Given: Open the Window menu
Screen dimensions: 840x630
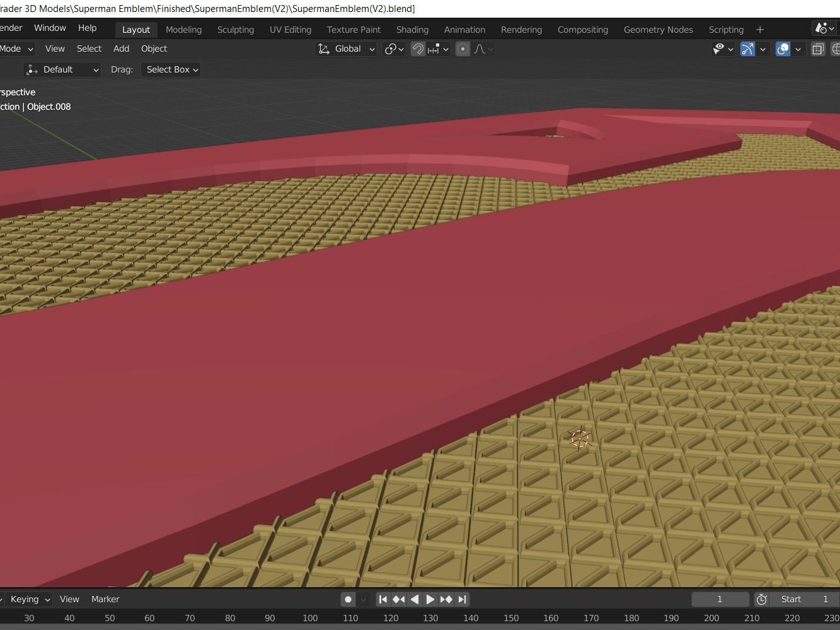Looking at the screenshot, I should point(50,28).
